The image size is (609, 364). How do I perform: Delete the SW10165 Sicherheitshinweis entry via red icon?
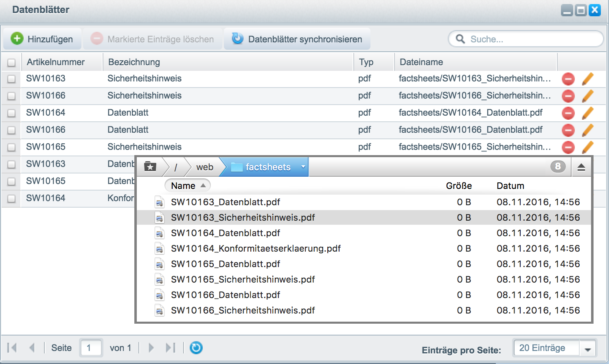(568, 147)
